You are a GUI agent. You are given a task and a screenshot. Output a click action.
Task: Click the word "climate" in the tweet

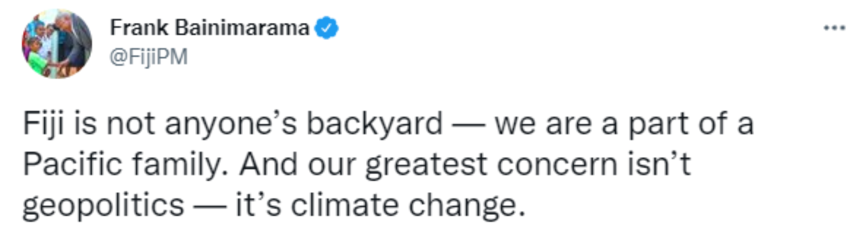point(345,205)
